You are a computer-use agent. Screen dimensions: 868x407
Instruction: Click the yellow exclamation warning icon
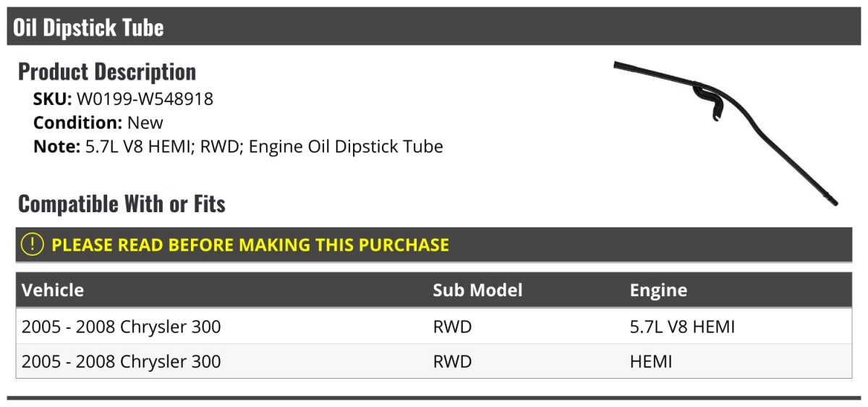click(32, 245)
